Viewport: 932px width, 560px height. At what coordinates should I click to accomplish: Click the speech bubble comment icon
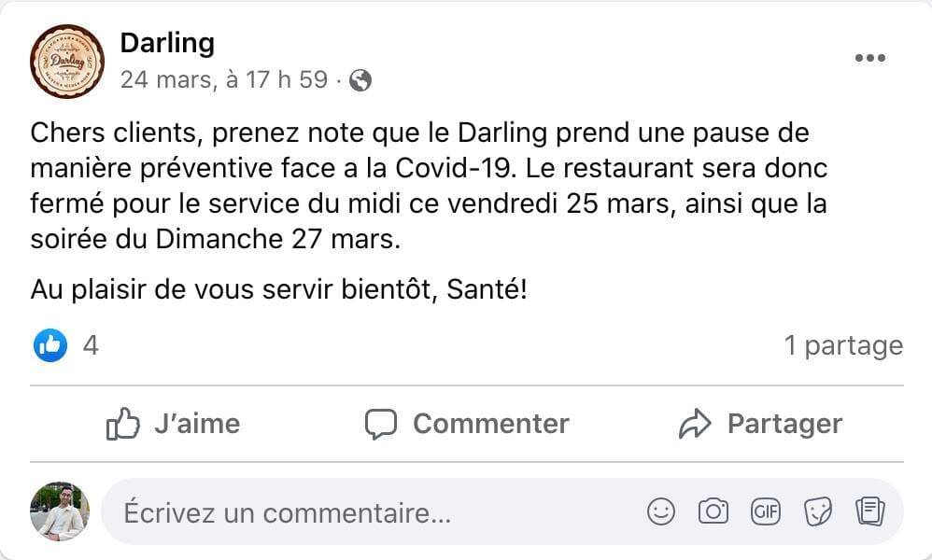pos(380,425)
